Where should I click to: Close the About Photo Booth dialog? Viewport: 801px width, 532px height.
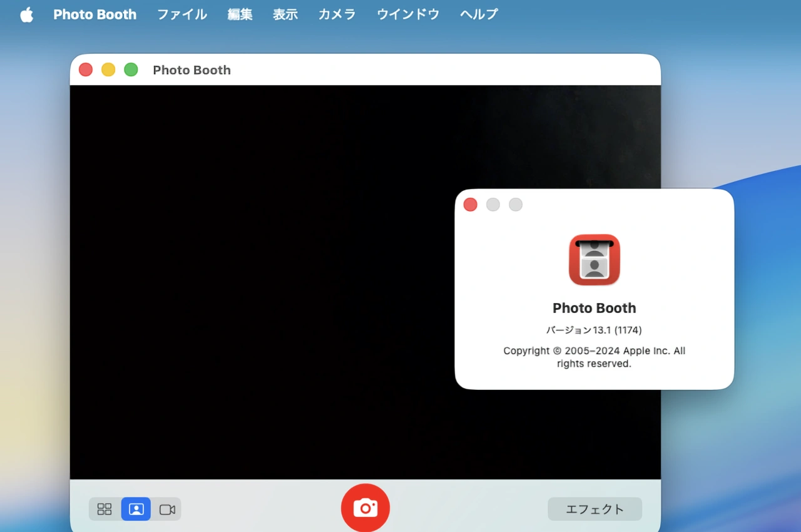[470, 205]
